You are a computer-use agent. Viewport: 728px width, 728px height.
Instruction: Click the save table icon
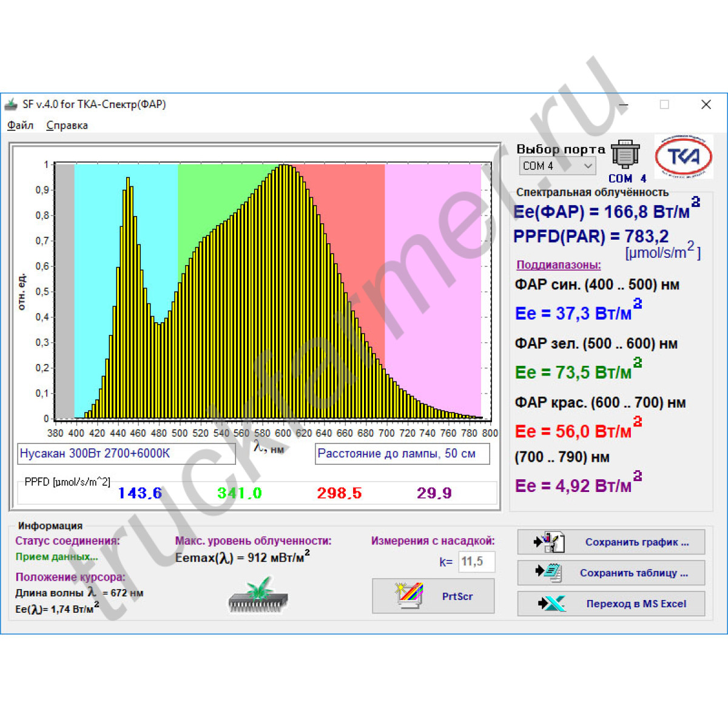[550, 572]
